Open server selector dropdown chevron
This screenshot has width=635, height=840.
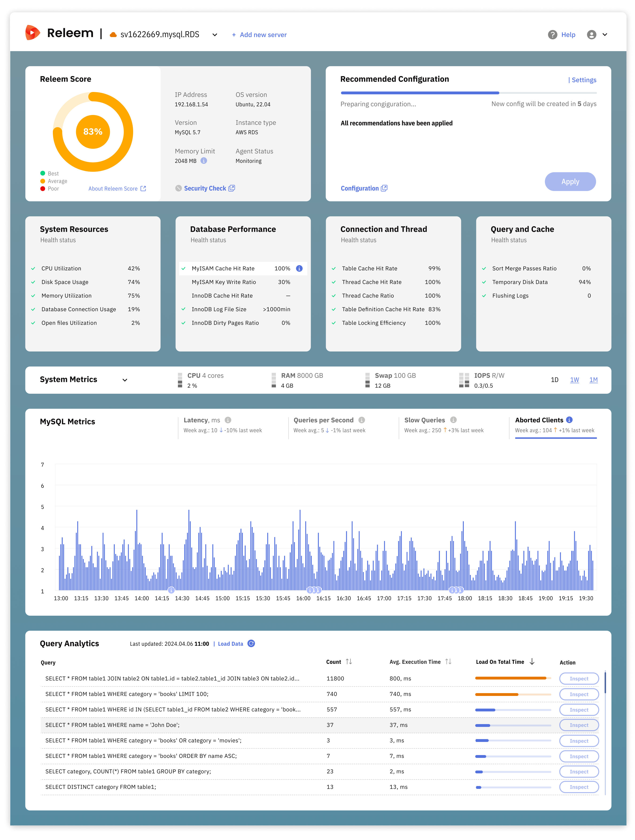pos(215,35)
